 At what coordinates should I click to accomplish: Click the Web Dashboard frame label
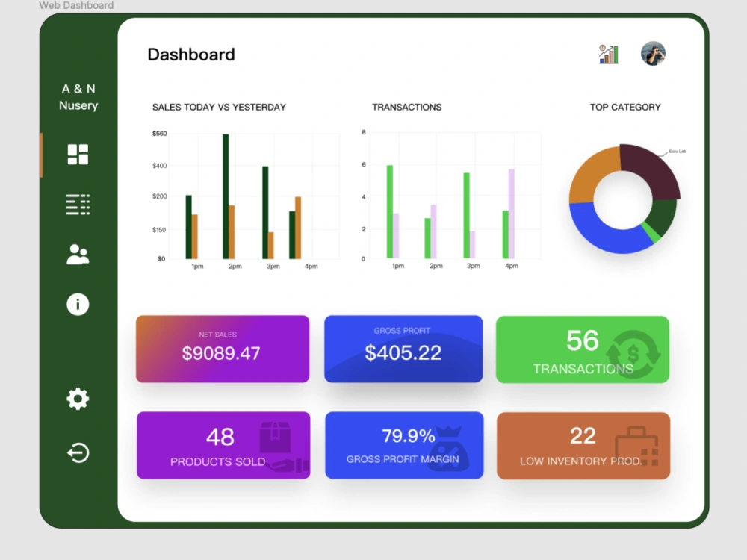[x=76, y=5]
